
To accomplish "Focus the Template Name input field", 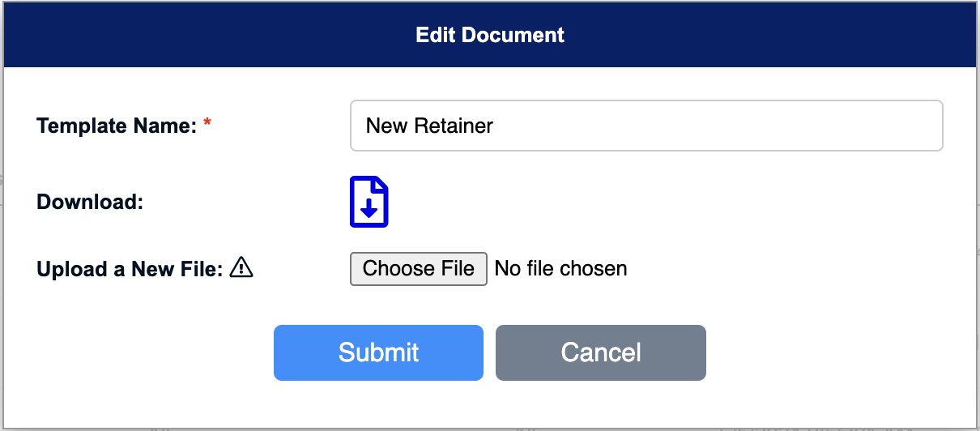I will [646, 126].
